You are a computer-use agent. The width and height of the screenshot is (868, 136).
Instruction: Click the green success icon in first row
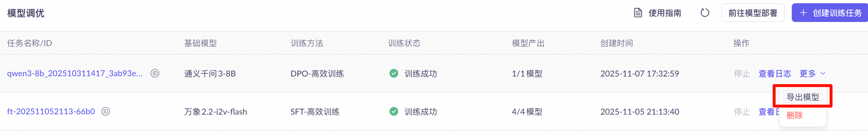(x=394, y=73)
